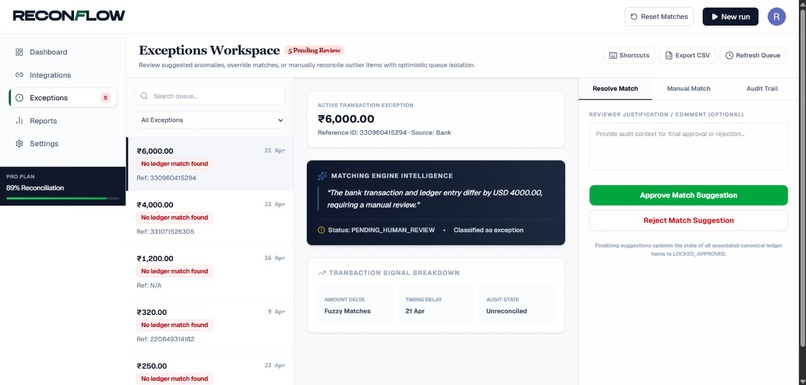Open the user avatar R menu

coord(776,16)
